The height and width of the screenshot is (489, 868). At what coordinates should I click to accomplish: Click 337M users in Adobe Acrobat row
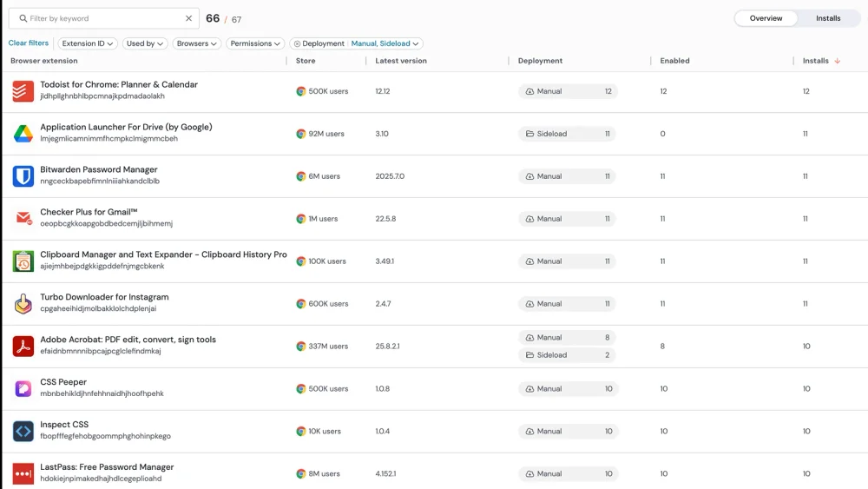pos(328,346)
